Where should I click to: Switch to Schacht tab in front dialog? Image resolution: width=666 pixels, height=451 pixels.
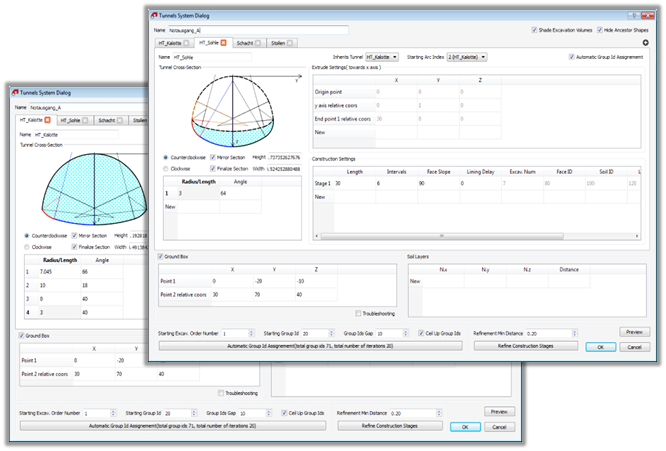pyautogui.click(x=245, y=43)
